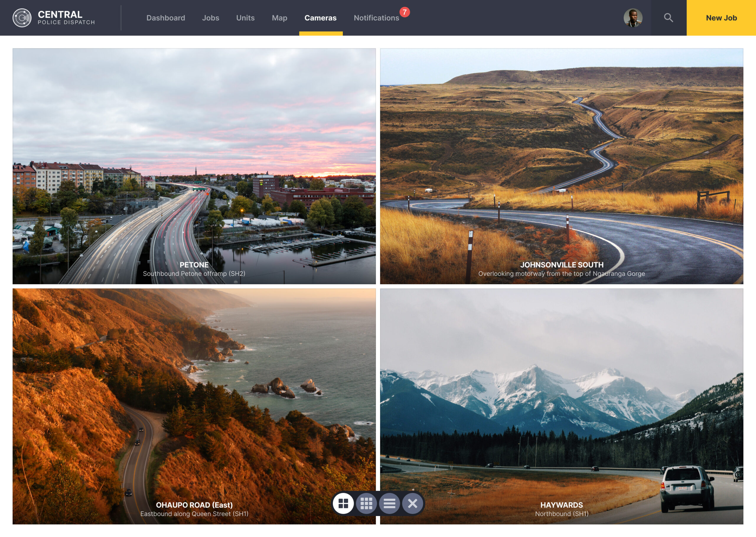The width and height of the screenshot is (756, 537).
Task: Click the list view icon
Action: click(x=389, y=503)
